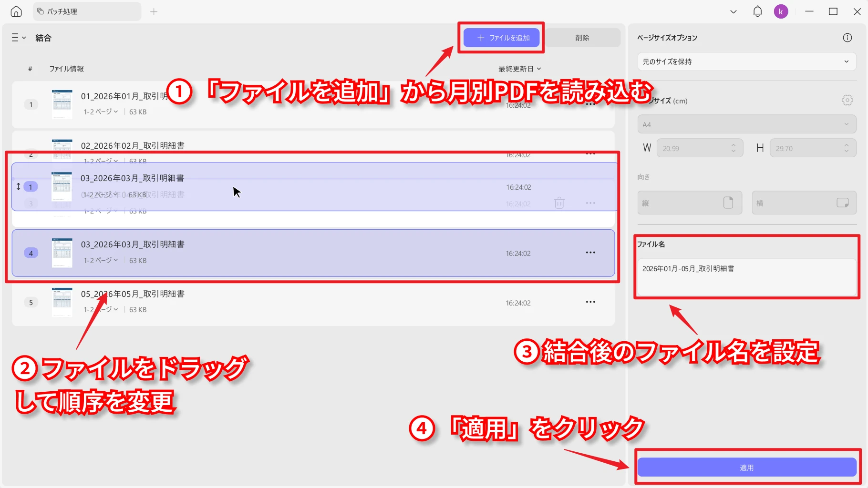868x488 pixels.
Task: Open more options for the 01_2026年01月 row
Action: point(590,104)
